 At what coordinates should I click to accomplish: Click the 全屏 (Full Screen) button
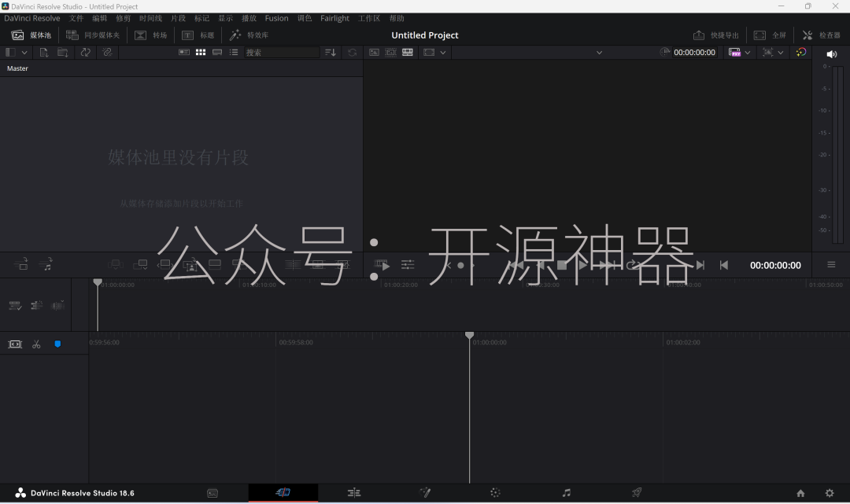click(770, 35)
